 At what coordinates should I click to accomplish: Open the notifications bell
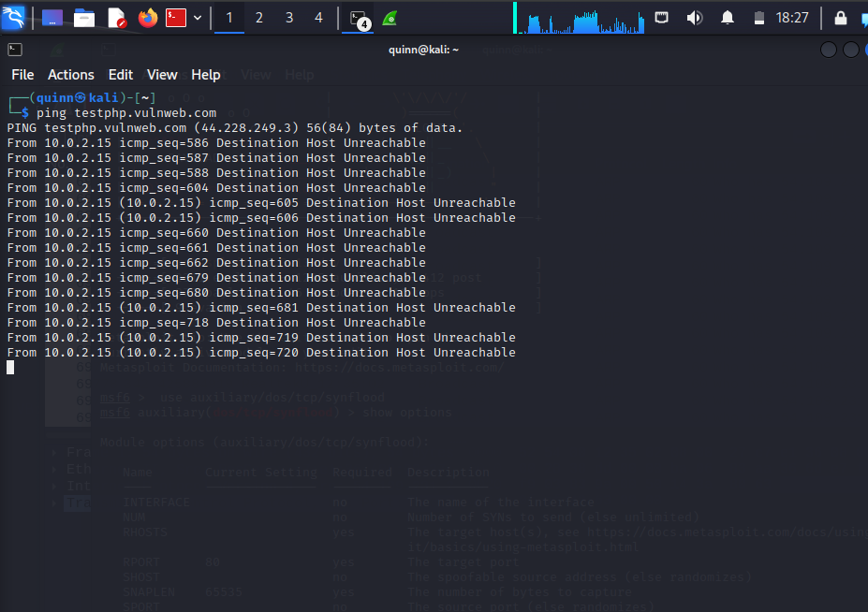tap(728, 18)
